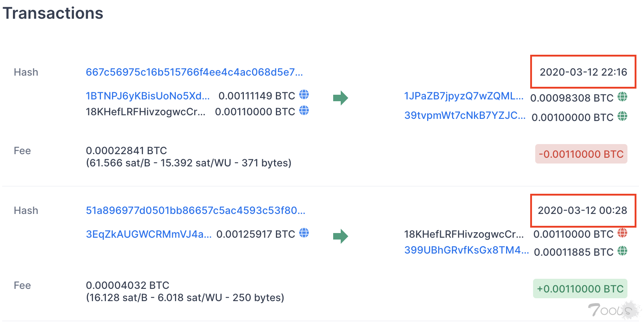Open transaction hash starting with 667c56975c16

point(194,72)
